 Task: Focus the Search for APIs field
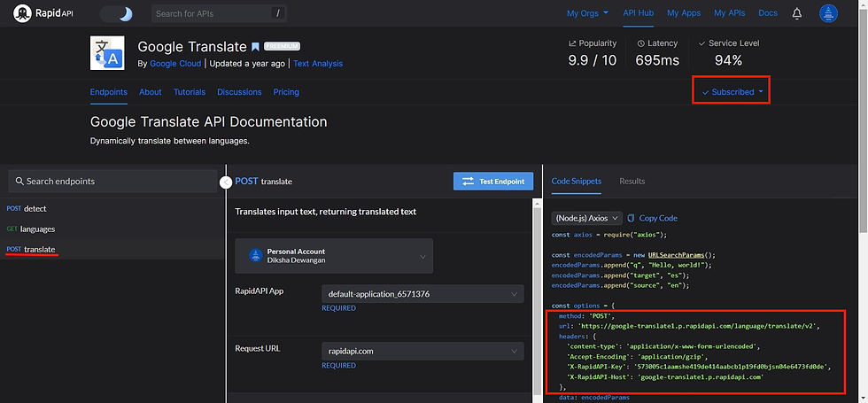click(x=220, y=13)
